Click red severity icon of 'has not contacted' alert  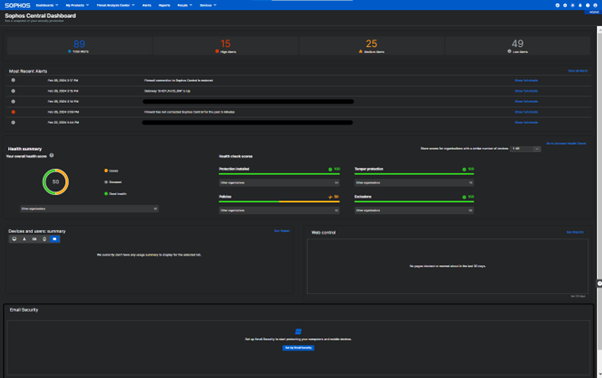[13, 112]
